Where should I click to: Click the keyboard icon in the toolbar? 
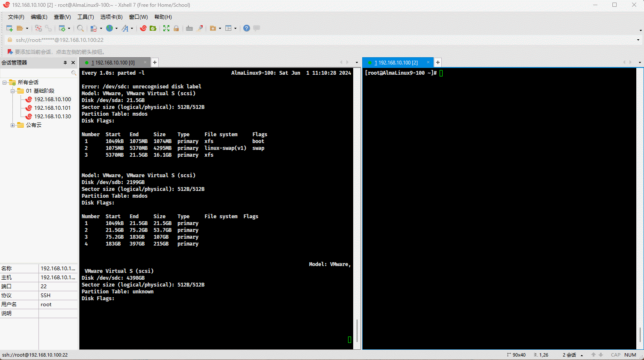189,28
